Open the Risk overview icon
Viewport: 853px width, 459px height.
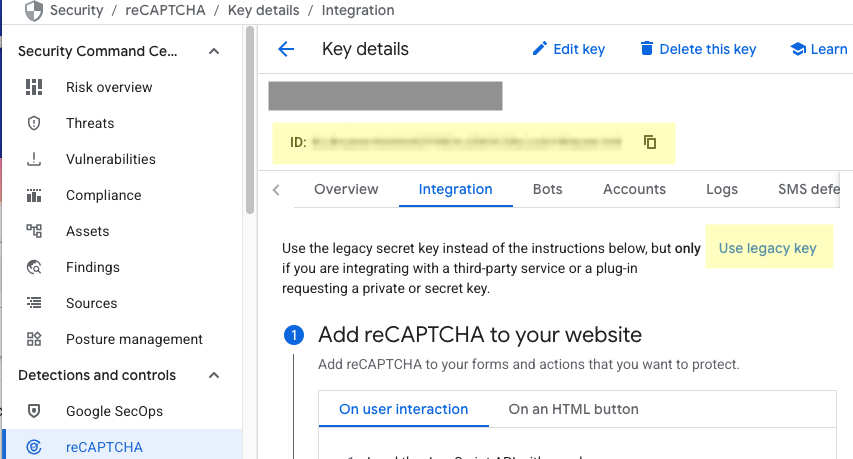(34, 87)
